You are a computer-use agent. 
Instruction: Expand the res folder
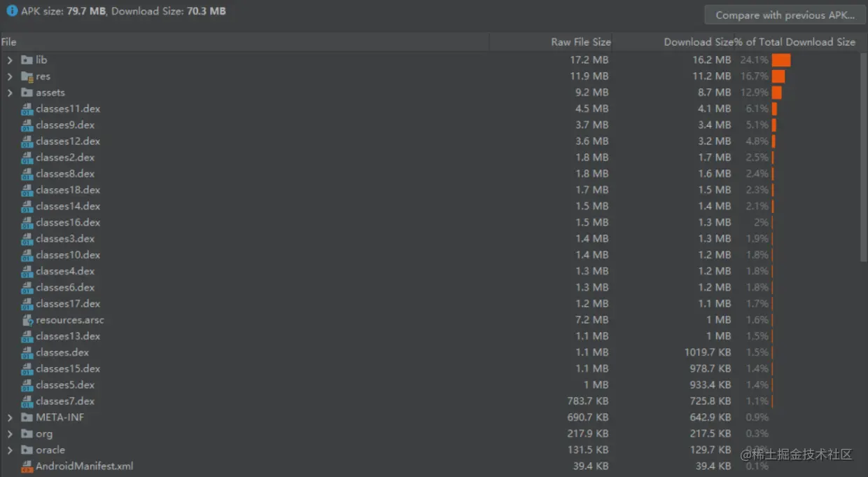pyautogui.click(x=10, y=76)
